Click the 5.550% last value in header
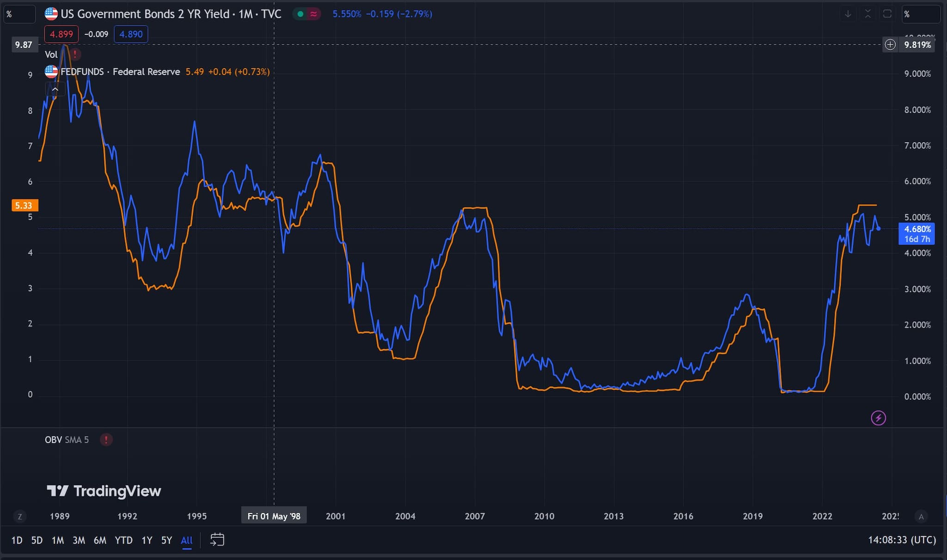The height and width of the screenshot is (560, 947). [x=347, y=14]
